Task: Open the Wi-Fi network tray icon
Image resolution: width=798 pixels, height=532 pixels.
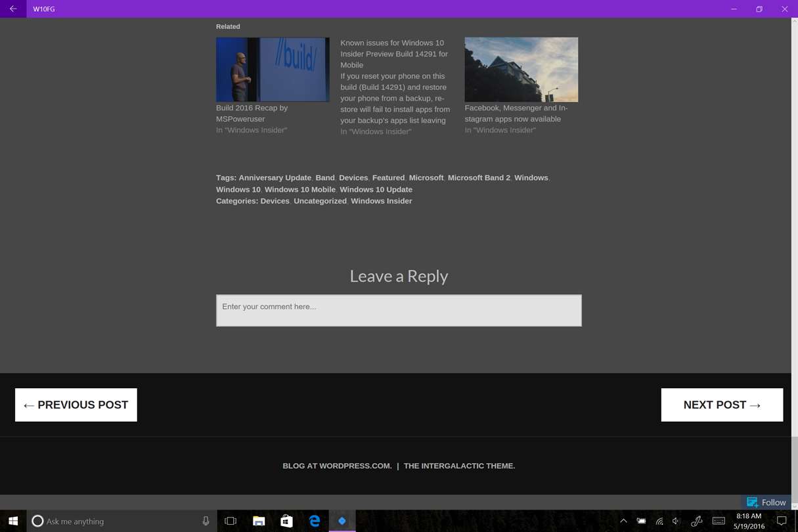Action: 659,521
